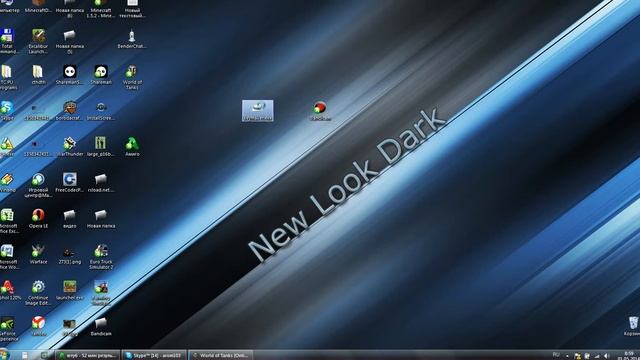Switch to the Skype taskbar window
This screenshot has height=360, width=640.
pos(154,355)
